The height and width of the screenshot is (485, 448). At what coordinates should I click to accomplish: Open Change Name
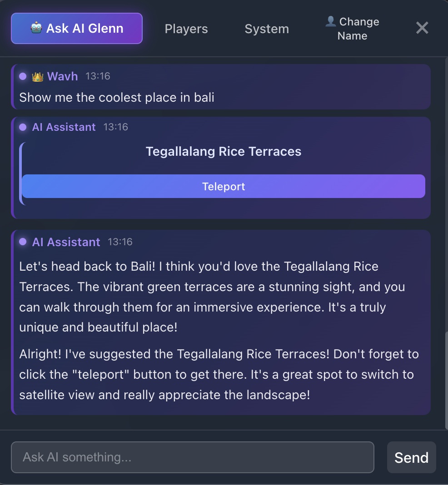352,28
